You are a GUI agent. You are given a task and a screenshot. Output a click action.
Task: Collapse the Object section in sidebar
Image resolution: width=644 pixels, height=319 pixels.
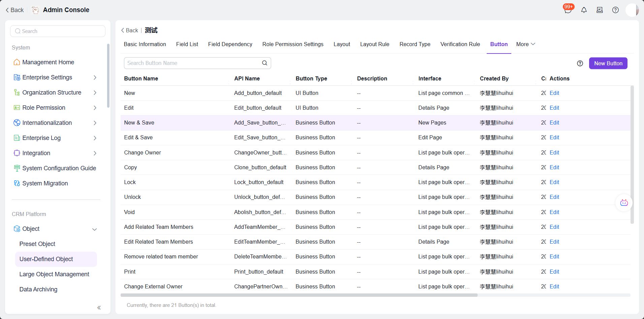pos(95,229)
